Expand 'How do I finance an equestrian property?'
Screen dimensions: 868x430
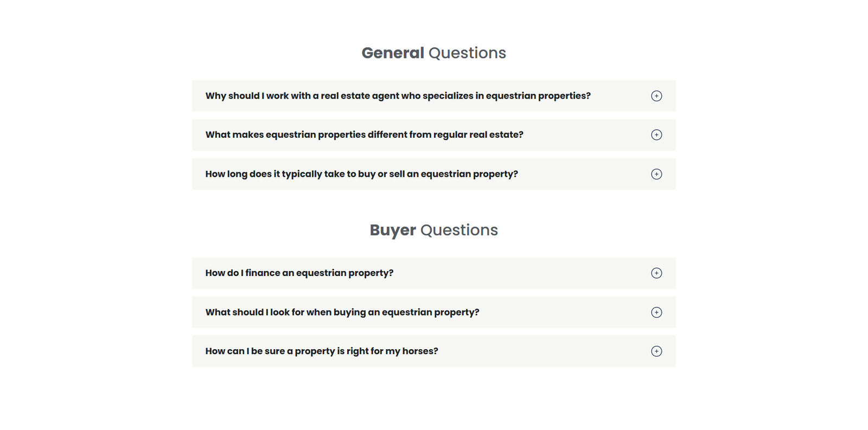pos(299,273)
